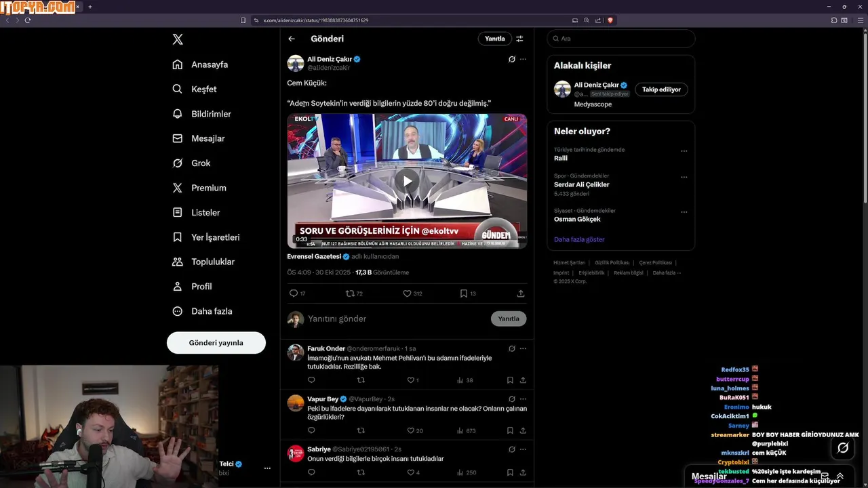Open Mesajlar in left sidebar
This screenshot has height=488, width=868.
click(x=198, y=138)
